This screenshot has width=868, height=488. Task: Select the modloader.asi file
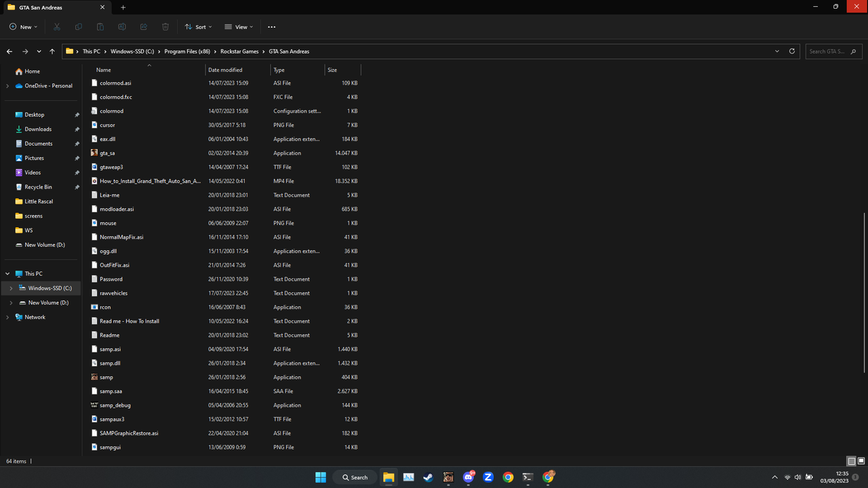click(117, 209)
